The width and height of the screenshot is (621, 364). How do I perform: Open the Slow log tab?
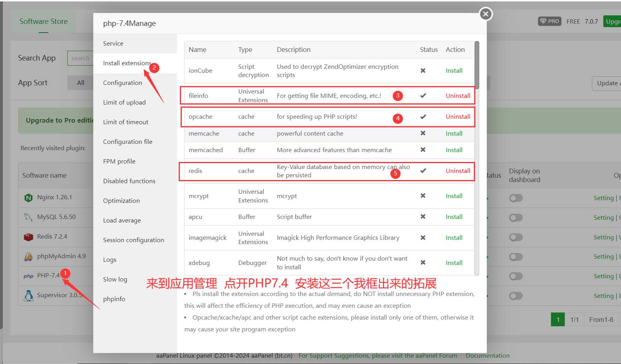(x=135, y=279)
